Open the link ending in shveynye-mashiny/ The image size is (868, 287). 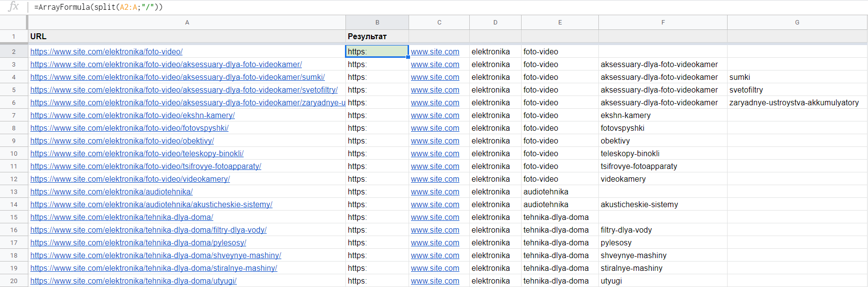click(156, 255)
